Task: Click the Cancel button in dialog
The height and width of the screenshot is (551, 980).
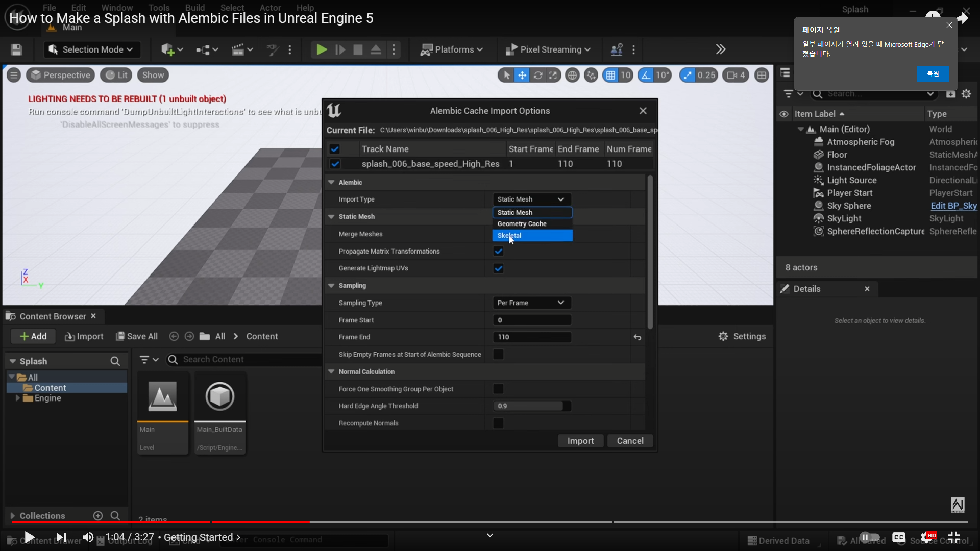Action: tap(630, 441)
